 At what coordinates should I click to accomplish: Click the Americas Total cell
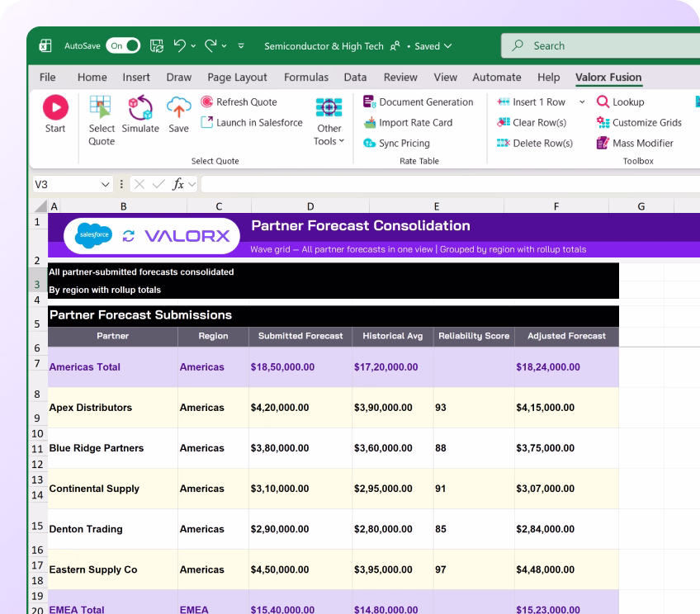click(x=112, y=366)
